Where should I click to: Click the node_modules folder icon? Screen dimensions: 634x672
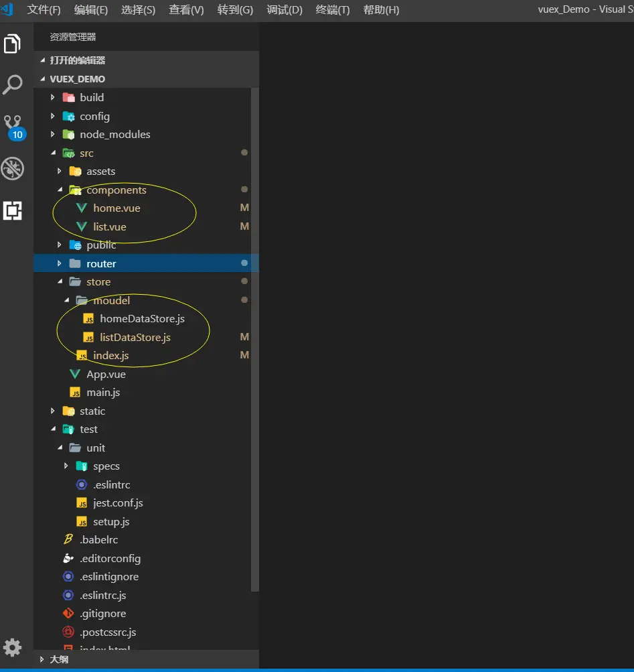point(68,135)
